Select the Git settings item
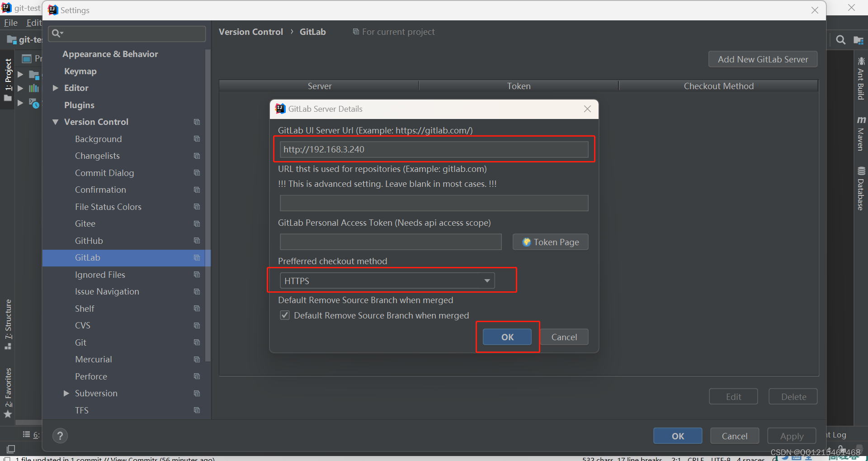 pos(80,342)
